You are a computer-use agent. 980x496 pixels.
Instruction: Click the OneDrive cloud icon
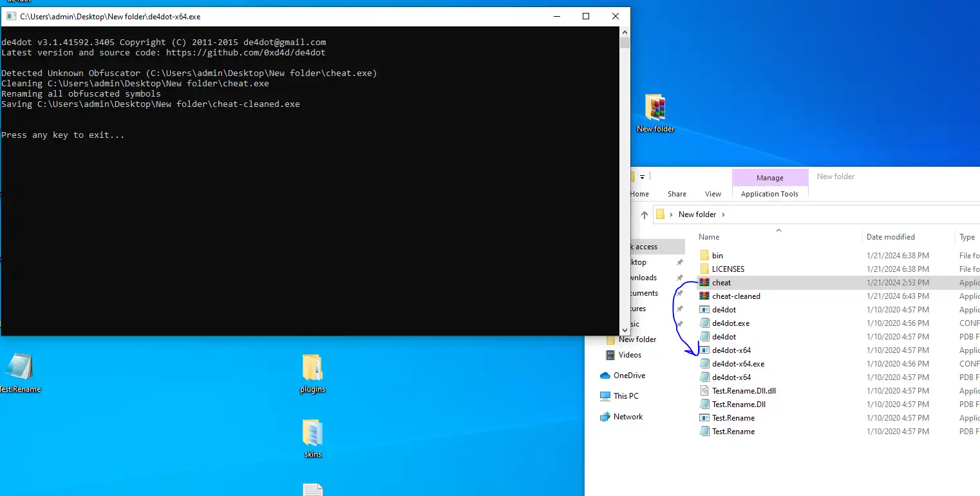[x=605, y=376]
